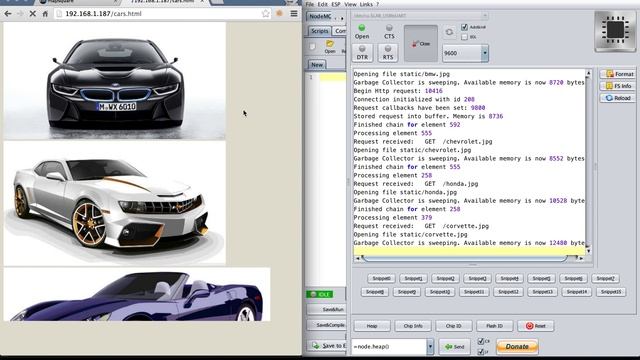Switch to the Commands tab
Viewport: 640px width, 360px height.
coord(340,31)
